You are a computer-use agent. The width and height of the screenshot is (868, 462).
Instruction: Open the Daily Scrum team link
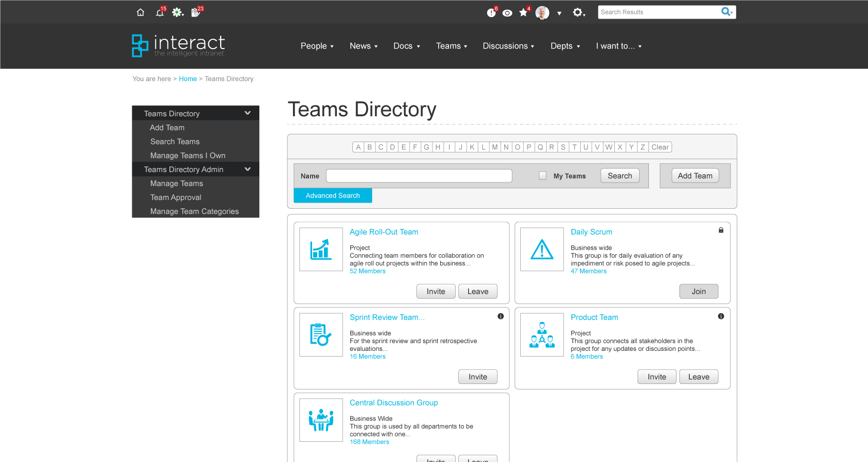[591, 232]
